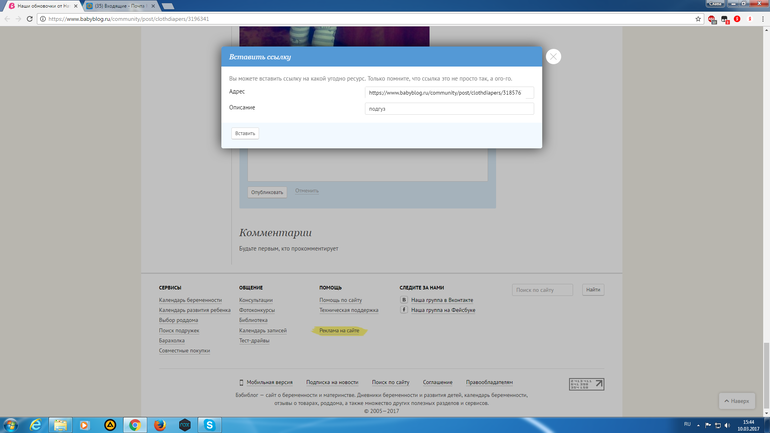
Task: Click the Адрес URL input field
Action: tap(448, 92)
